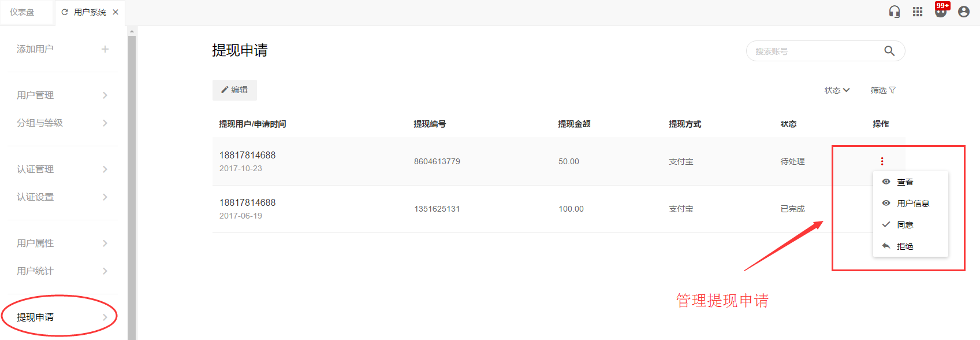This screenshot has width=980, height=340.
Task: Click the search magnifier icon
Action: [889, 51]
